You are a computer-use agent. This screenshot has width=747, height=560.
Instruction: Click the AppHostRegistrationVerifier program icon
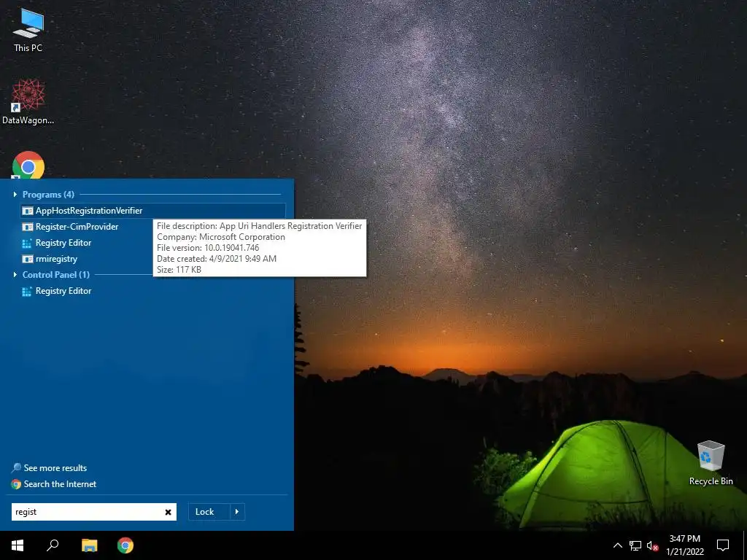tap(28, 211)
